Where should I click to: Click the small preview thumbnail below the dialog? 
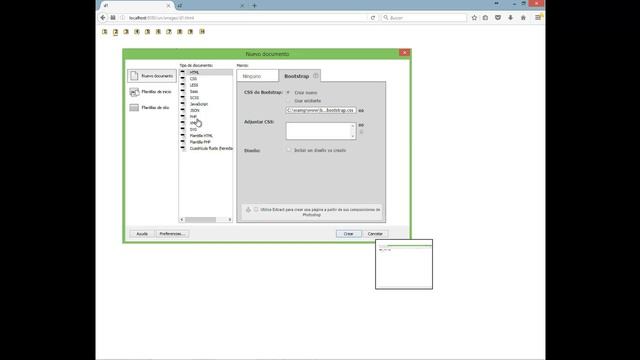tap(404, 264)
